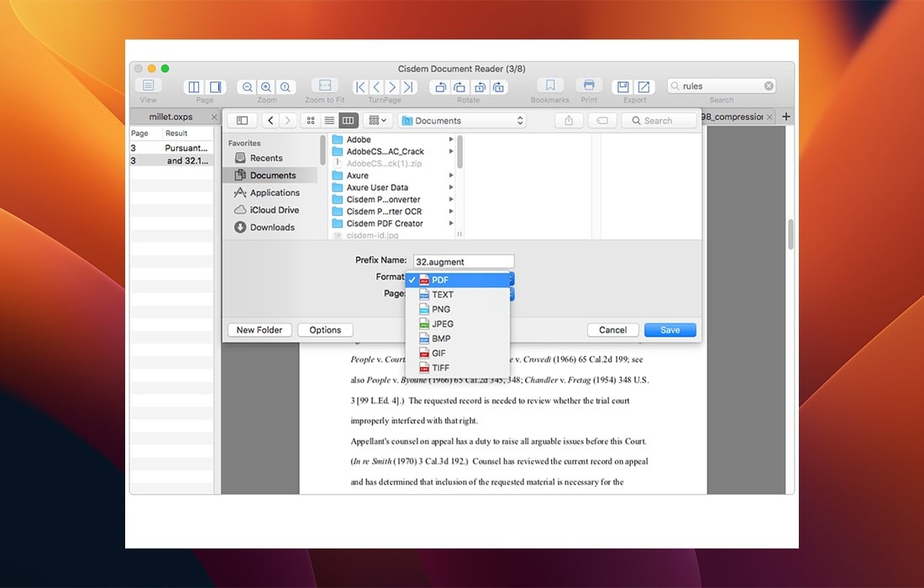Click the document's vertical scrollbar thumb
The image size is (924, 588).
[x=790, y=234]
